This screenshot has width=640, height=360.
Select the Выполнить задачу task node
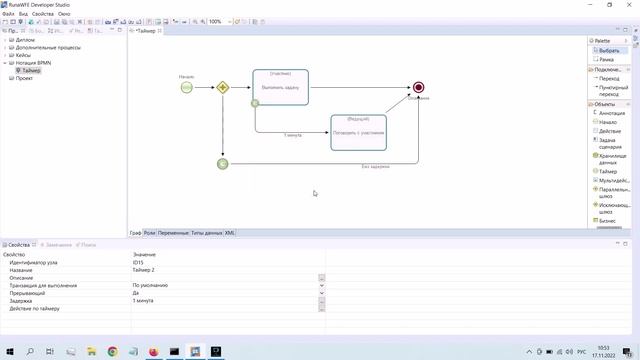[280, 87]
